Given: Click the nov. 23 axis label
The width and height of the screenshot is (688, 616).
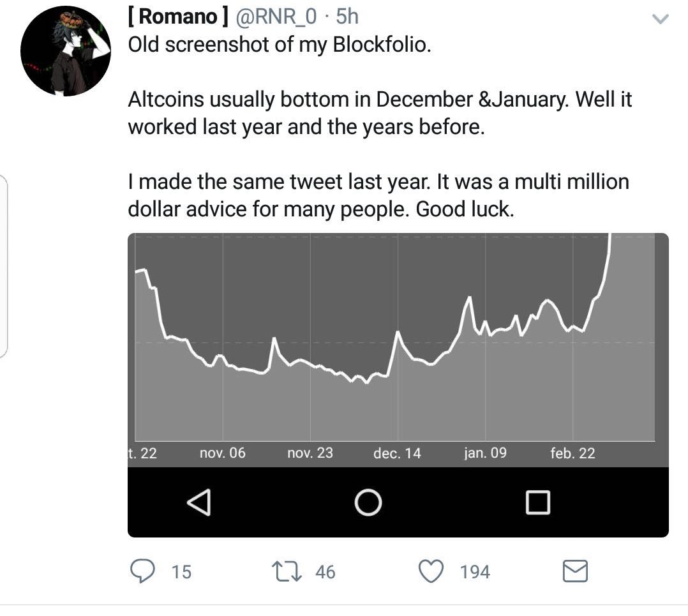Looking at the screenshot, I should [310, 453].
